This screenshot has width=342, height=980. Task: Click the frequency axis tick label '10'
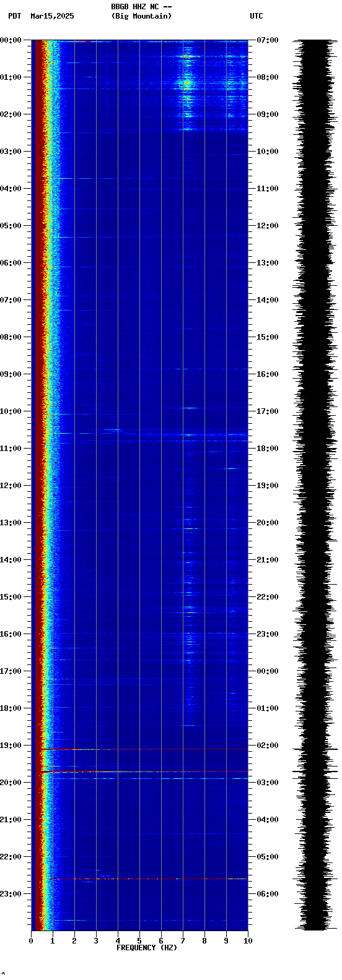[248, 941]
